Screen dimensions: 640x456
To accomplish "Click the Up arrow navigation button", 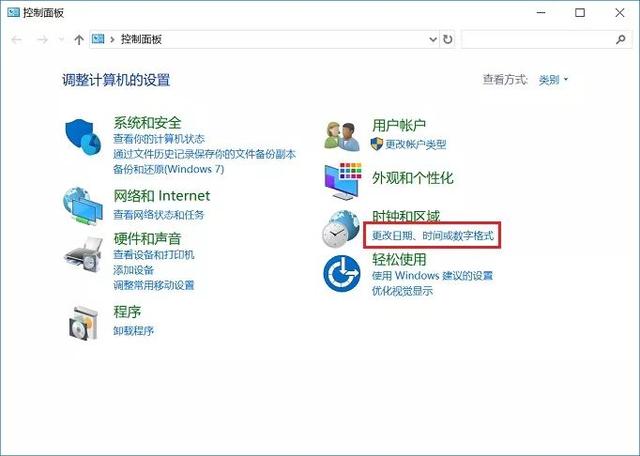I will coord(79,40).
